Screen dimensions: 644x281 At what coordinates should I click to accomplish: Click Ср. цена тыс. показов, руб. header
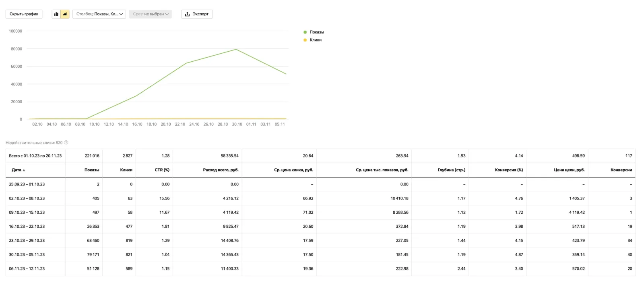coord(382,170)
